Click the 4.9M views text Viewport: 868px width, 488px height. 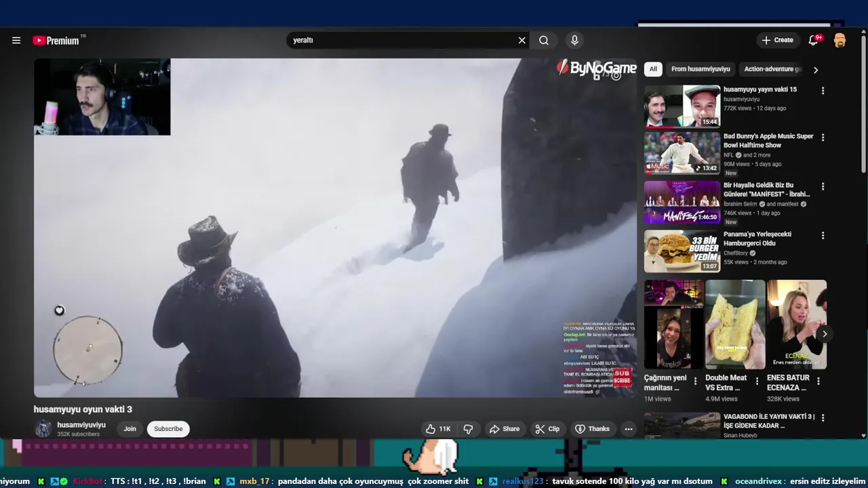(722, 399)
